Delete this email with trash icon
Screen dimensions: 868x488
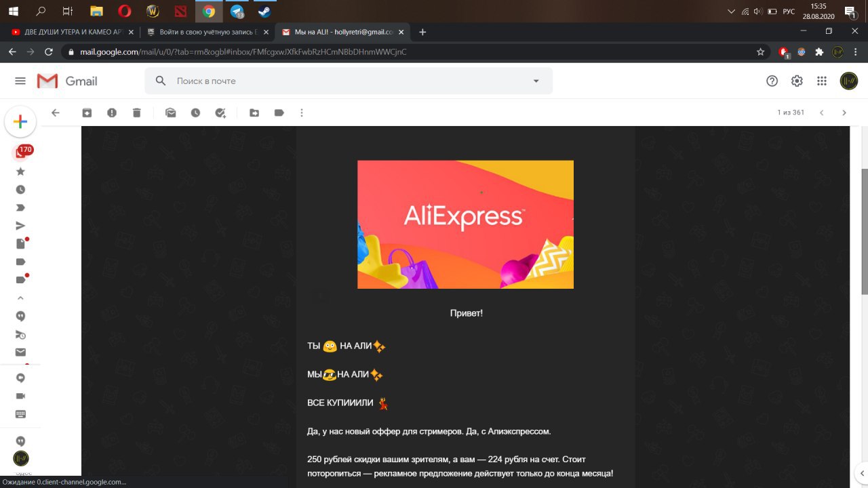coord(136,113)
